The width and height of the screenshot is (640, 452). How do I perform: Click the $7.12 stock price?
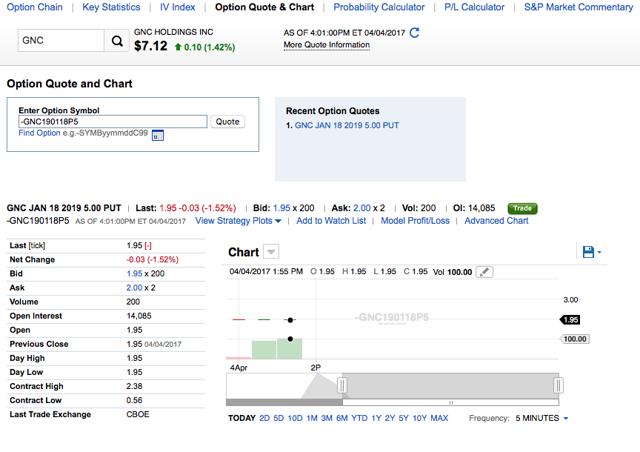(151, 46)
